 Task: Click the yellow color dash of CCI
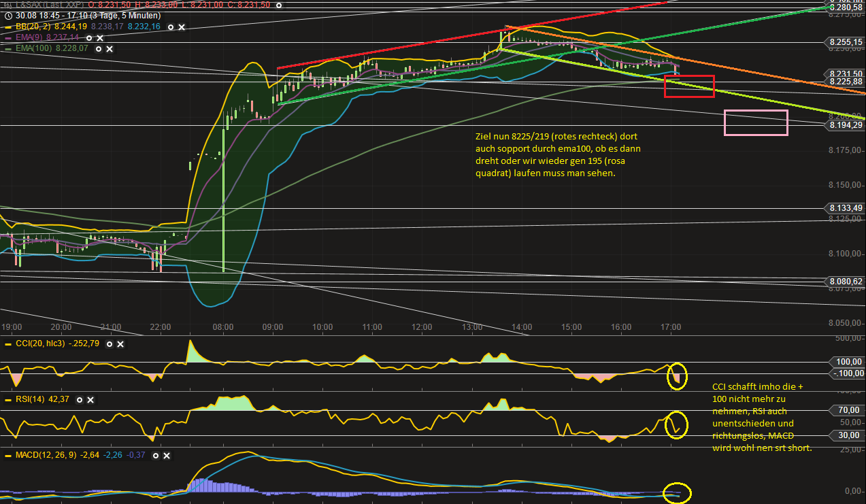[8, 344]
